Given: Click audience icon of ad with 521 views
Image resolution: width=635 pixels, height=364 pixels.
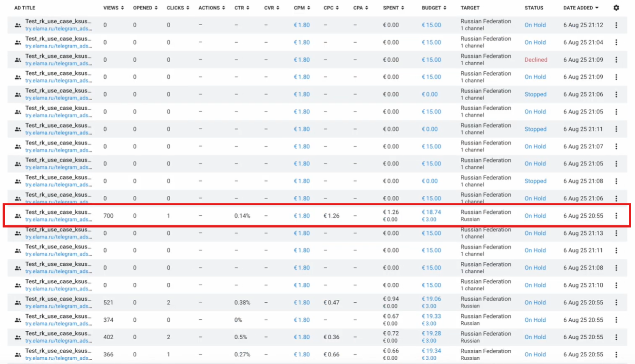Looking at the screenshot, I should 18,303.
